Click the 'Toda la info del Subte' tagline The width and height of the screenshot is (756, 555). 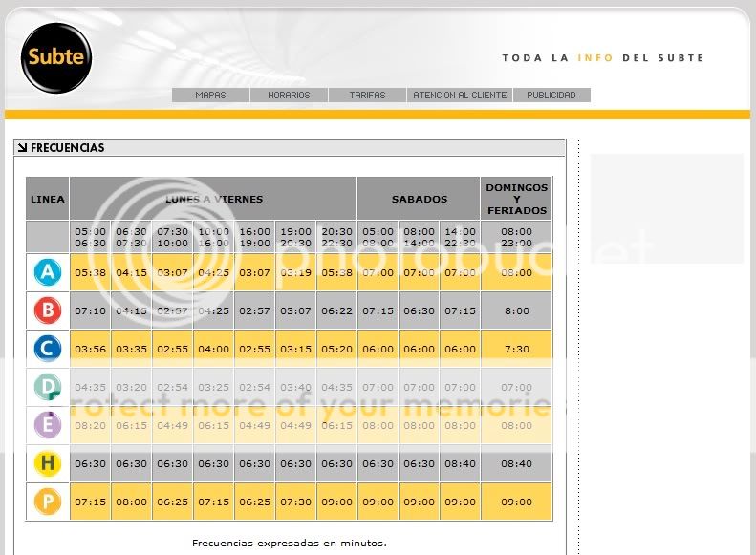602,58
